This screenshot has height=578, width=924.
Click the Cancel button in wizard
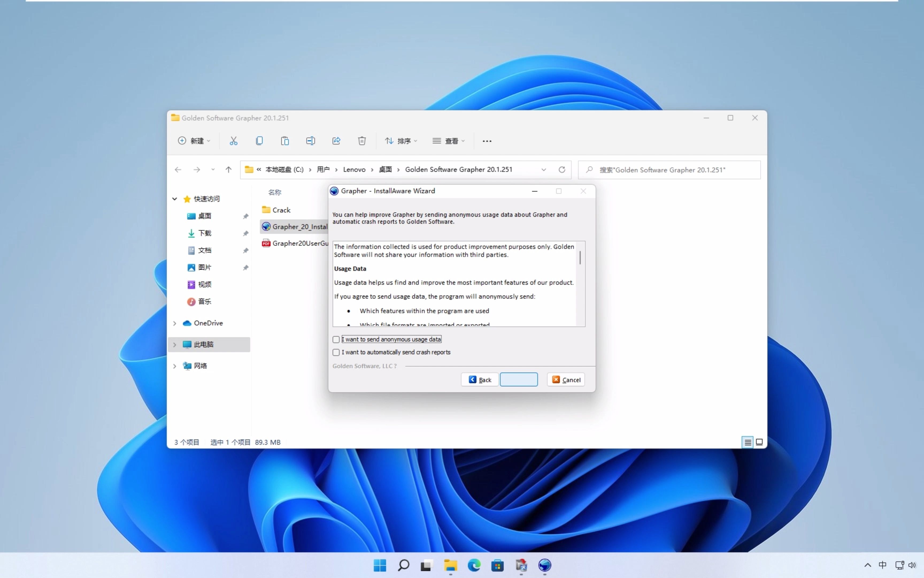click(x=566, y=380)
